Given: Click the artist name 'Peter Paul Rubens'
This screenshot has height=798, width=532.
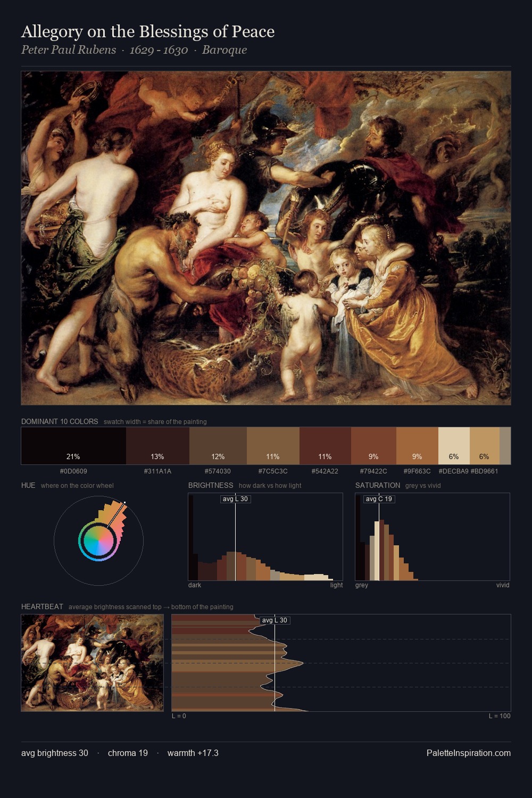Looking at the screenshot, I should pyautogui.click(x=69, y=50).
